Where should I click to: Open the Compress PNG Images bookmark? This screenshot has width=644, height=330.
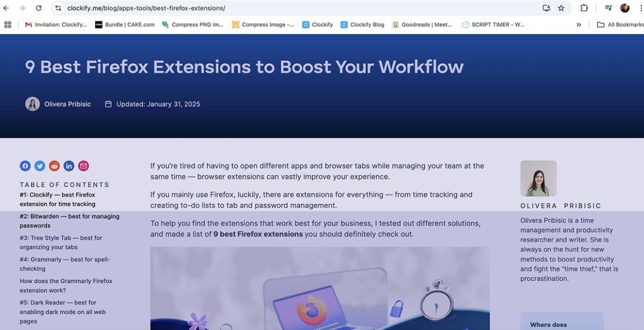pos(193,24)
